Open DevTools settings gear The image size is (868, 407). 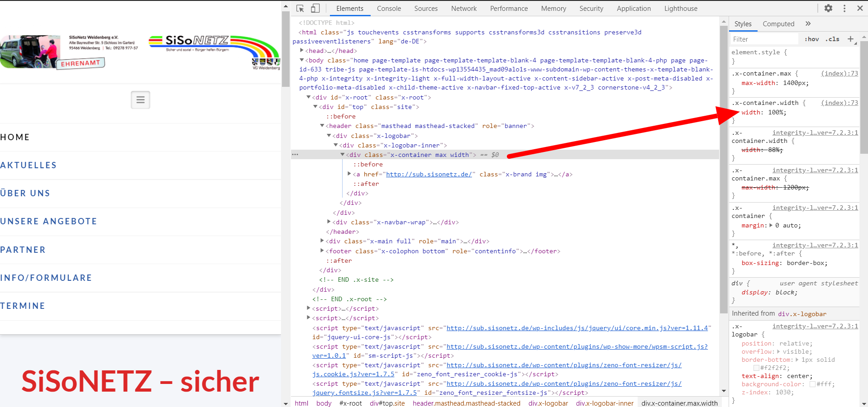click(828, 8)
